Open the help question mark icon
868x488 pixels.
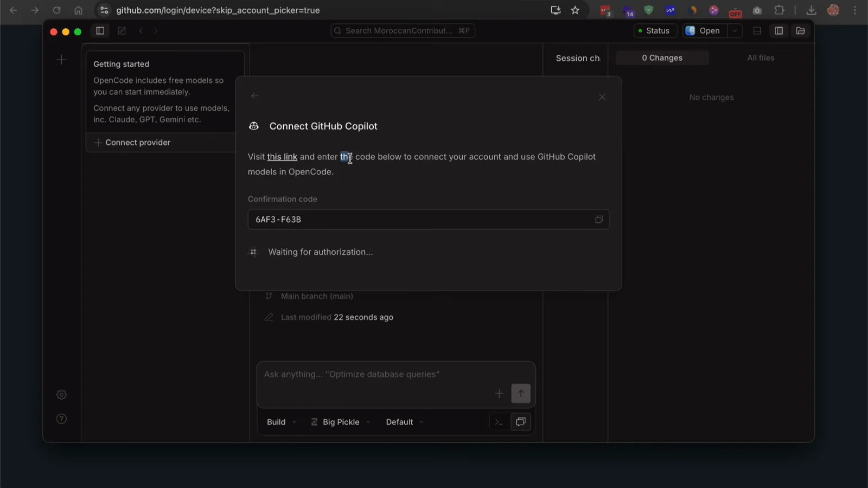pos(62,419)
